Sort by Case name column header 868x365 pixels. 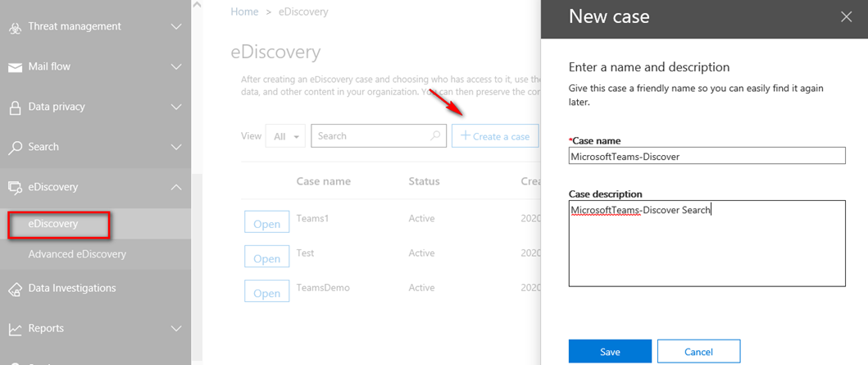[x=323, y=181]
